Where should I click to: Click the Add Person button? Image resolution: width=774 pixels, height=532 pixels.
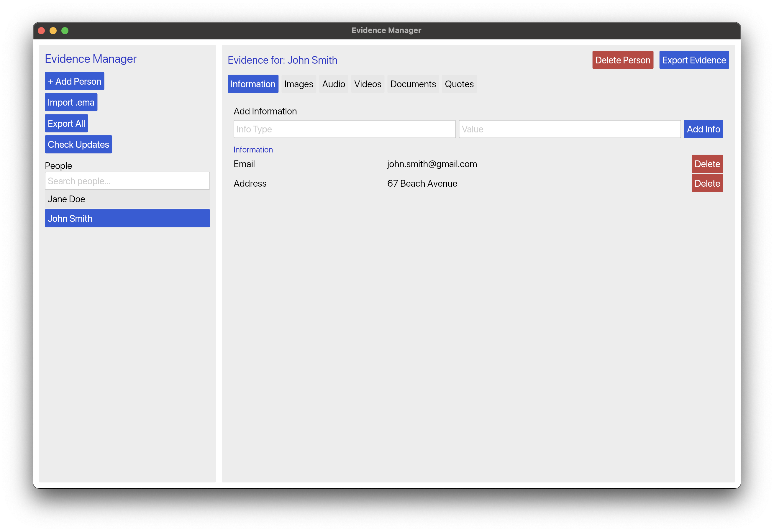point(74,81)
